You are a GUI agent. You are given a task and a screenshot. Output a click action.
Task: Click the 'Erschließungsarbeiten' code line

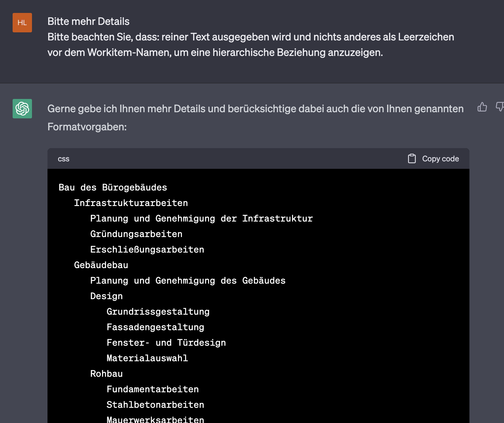pyautogui.click(x=147, y=250)
